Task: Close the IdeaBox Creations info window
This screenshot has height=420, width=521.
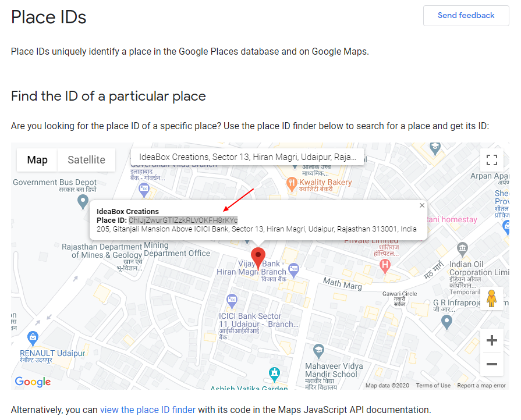Action: tap(422, 205)
